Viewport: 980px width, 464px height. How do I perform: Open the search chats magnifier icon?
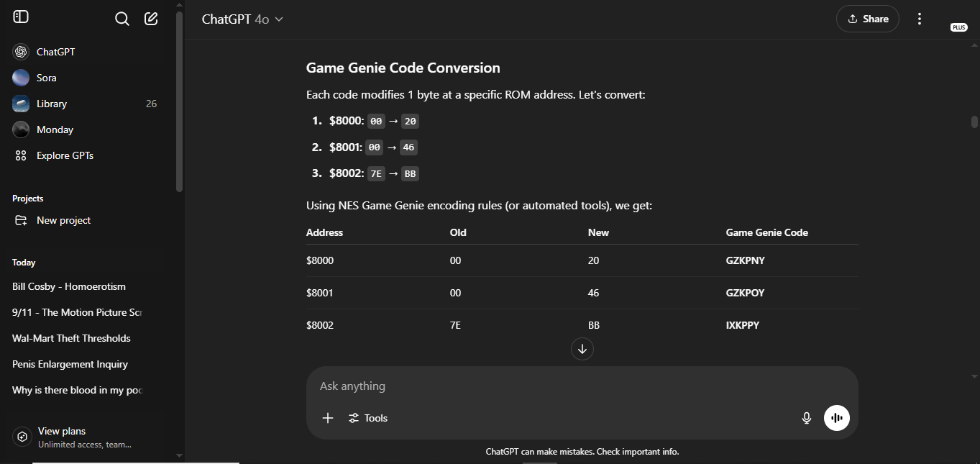click(122, 19)
